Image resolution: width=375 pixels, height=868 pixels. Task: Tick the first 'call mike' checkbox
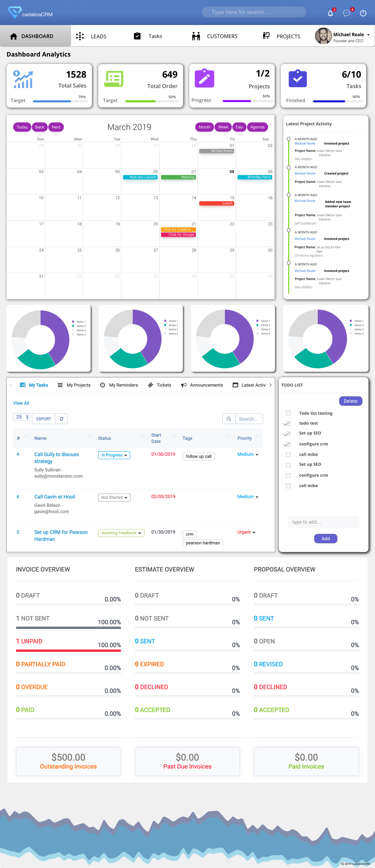pos(288,455)
